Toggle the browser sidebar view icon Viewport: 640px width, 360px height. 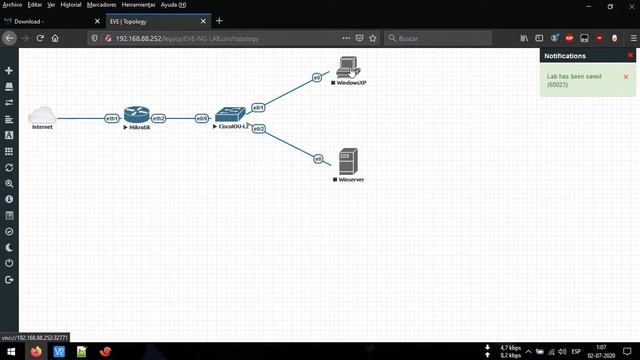coord(539,38)
